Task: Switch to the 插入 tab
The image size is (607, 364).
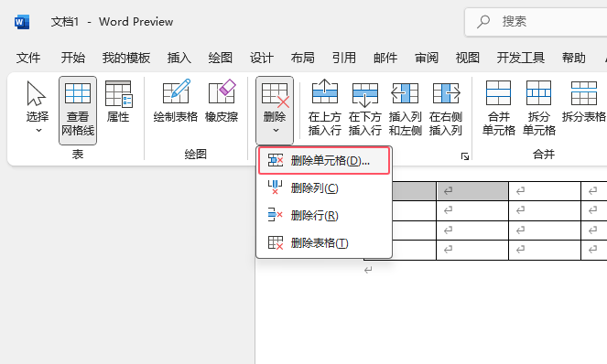Action: pos(179,58)
